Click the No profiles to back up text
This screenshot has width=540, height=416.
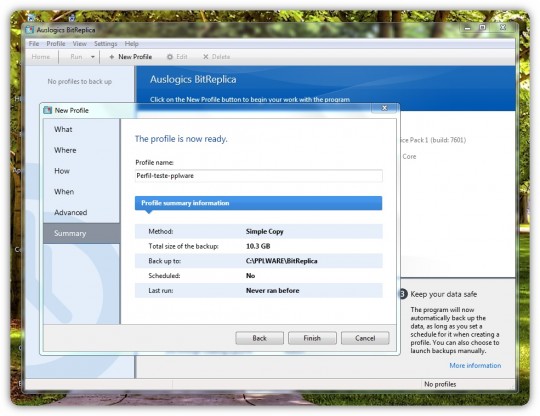(80, 82)
